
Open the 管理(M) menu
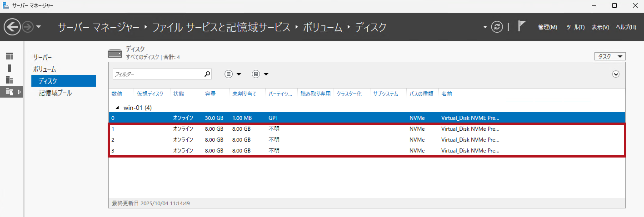click(x=547, y=27)
